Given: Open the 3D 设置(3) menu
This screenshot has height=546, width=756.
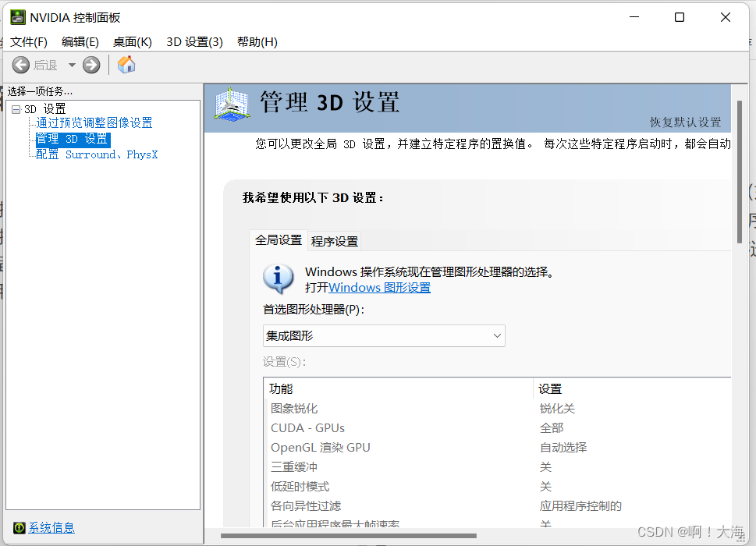Looking at the screenshot, I should pos(195,42).
